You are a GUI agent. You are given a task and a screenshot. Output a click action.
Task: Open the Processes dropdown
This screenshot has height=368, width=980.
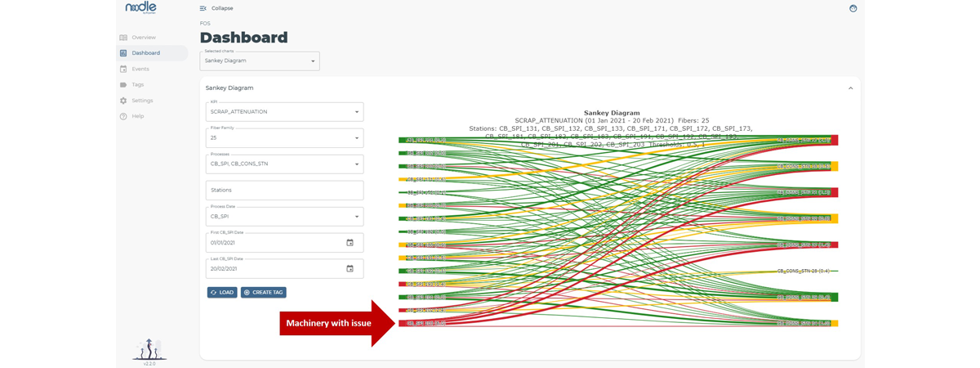[284, 164]
